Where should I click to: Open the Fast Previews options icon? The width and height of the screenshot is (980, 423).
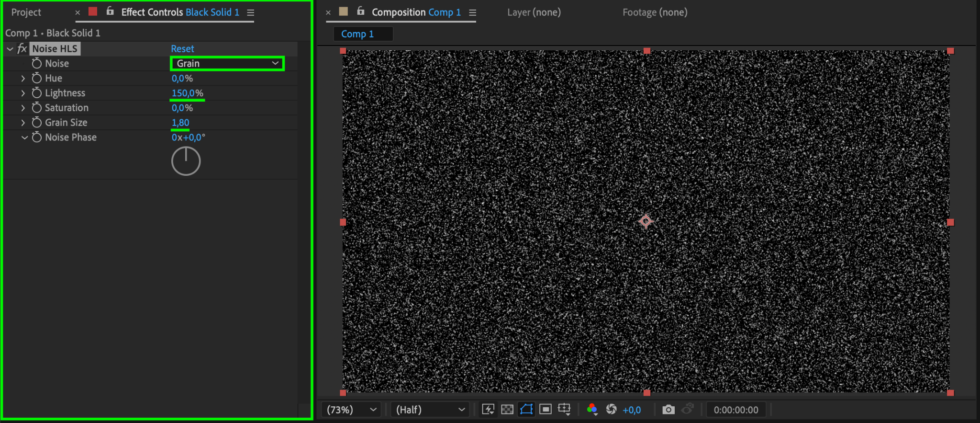coord(488,410)
